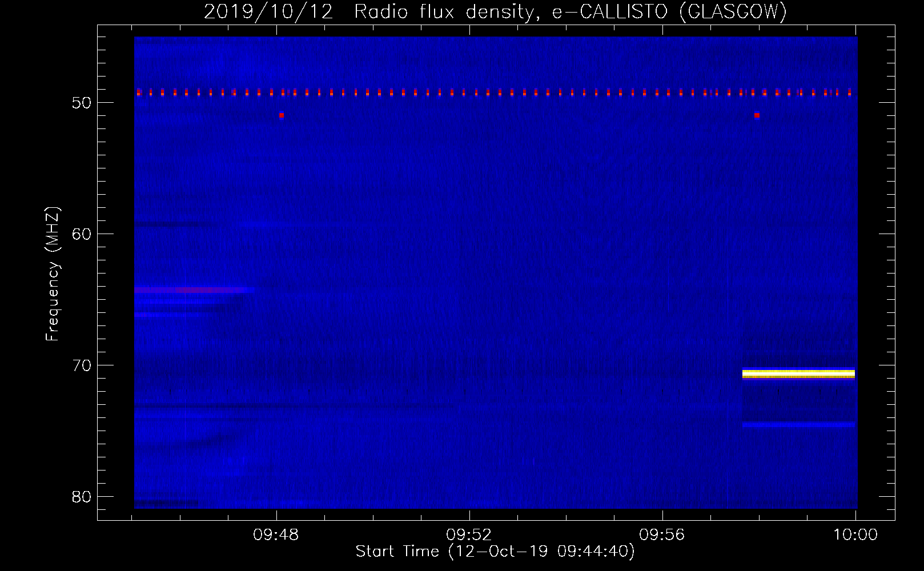
Task: Click the 10:00 time tick label
Action: pos(855,535)
